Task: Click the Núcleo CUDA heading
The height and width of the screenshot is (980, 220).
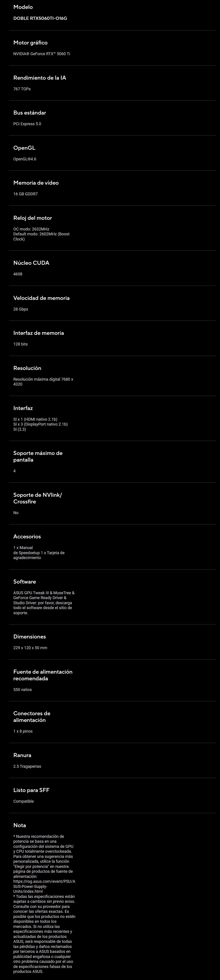Action: pos(31,263)
